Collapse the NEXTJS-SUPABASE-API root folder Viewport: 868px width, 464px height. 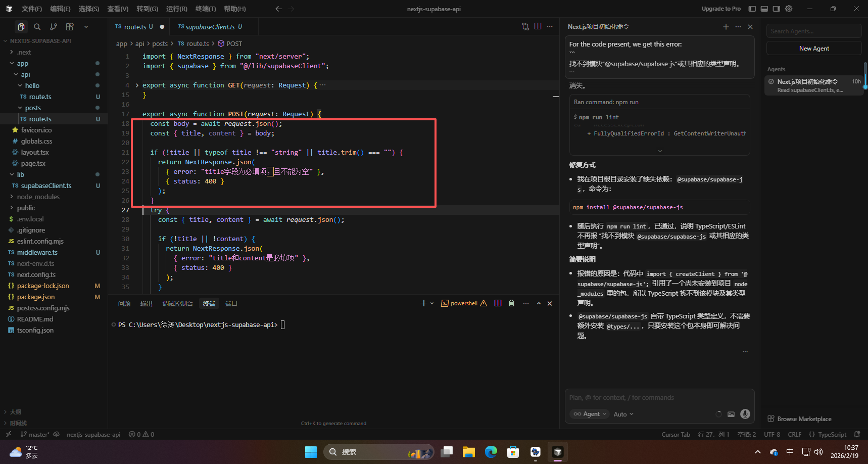pos(40,41)
